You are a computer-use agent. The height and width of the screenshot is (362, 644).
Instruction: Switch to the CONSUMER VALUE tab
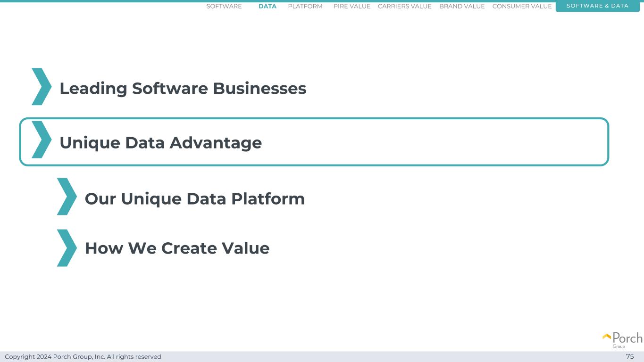coord(522,6)
